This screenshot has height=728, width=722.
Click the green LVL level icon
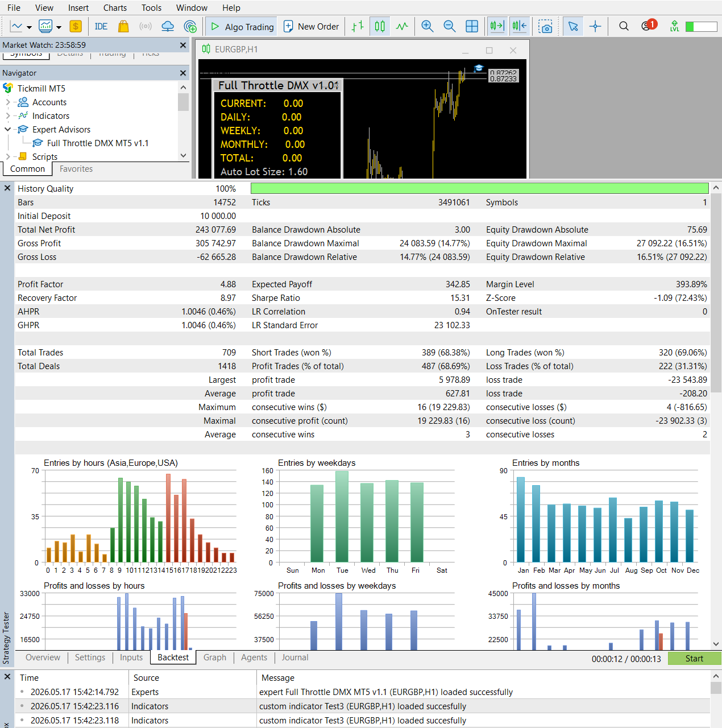pyautogui.click(x=674, y=26)
